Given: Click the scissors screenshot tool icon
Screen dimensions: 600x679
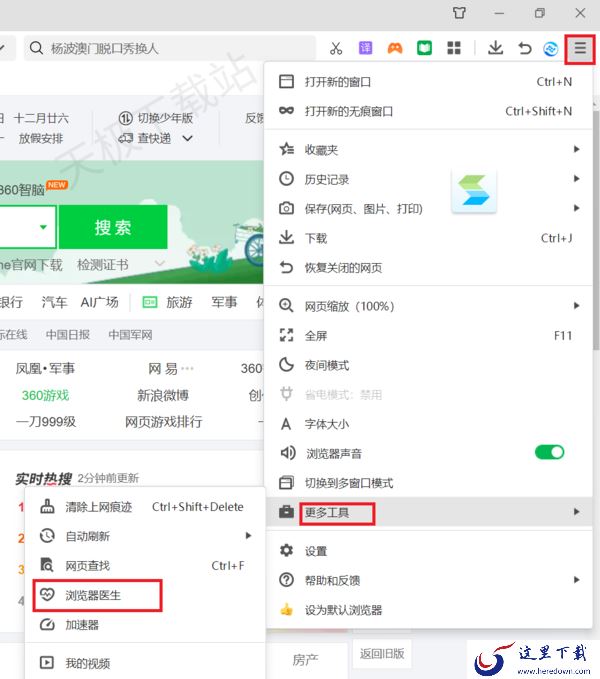Looking at the screenshot, I should point(336,48).
